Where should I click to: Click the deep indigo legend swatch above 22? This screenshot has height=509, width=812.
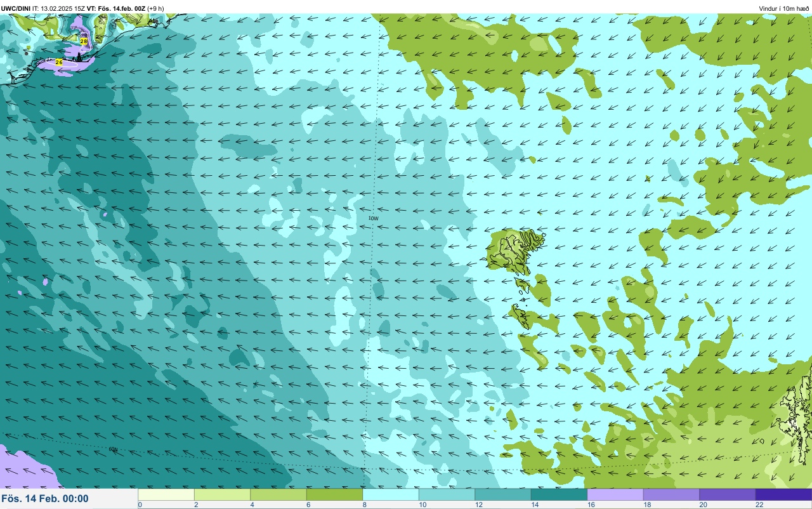(783, 494)
